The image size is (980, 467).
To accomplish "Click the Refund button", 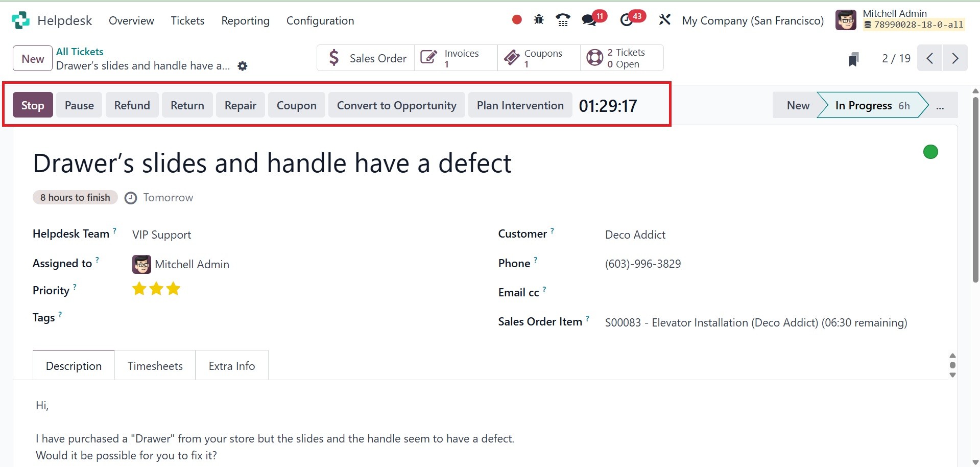I will click(132, 105).
